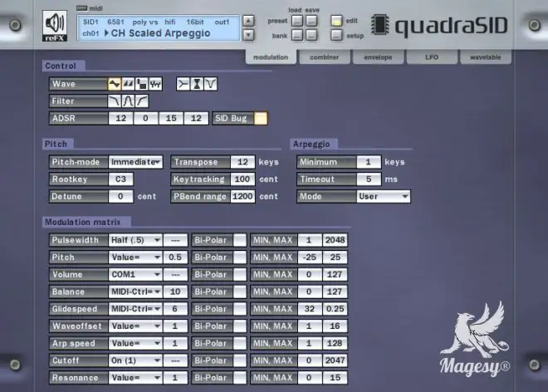Click the ADSR sustain value 15

(x=171, y=118)
